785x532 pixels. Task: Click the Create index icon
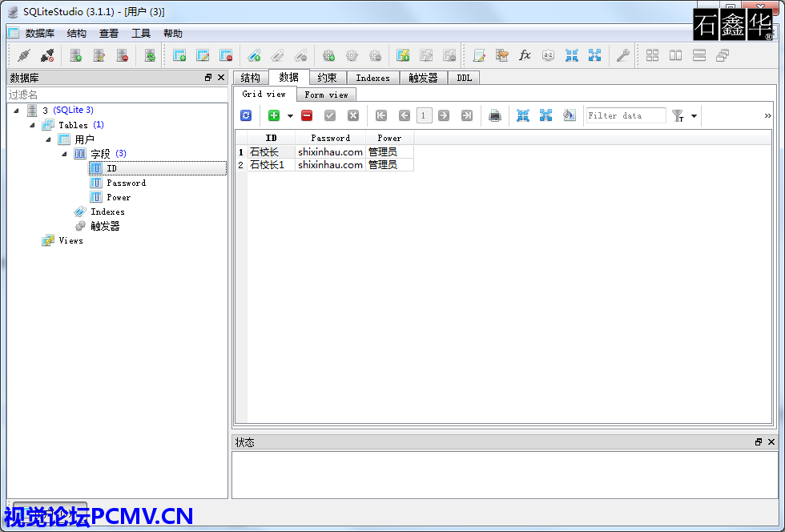(254, 55)
